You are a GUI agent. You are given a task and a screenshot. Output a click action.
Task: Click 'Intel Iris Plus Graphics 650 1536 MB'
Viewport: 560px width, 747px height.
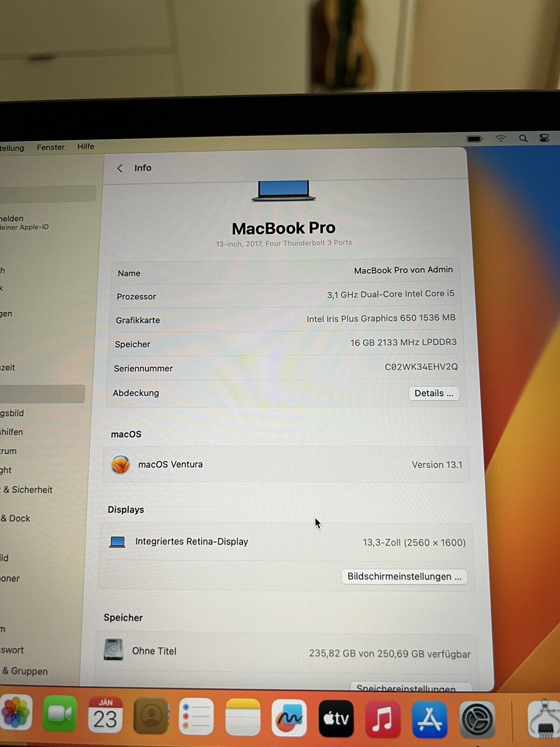coord(381,318)
